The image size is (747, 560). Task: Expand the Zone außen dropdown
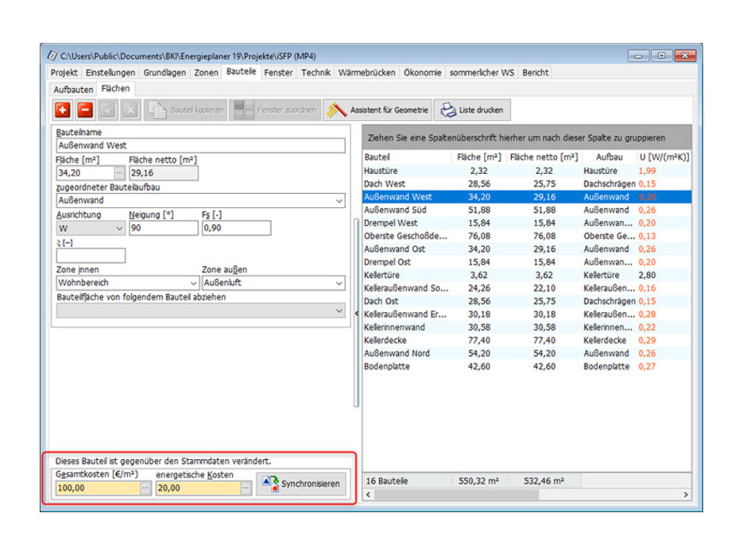[339, 283]
